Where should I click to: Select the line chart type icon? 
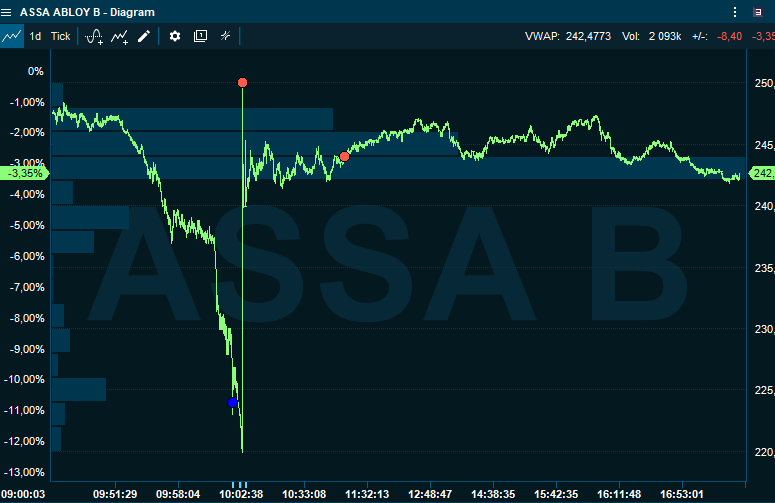point(11,36)
